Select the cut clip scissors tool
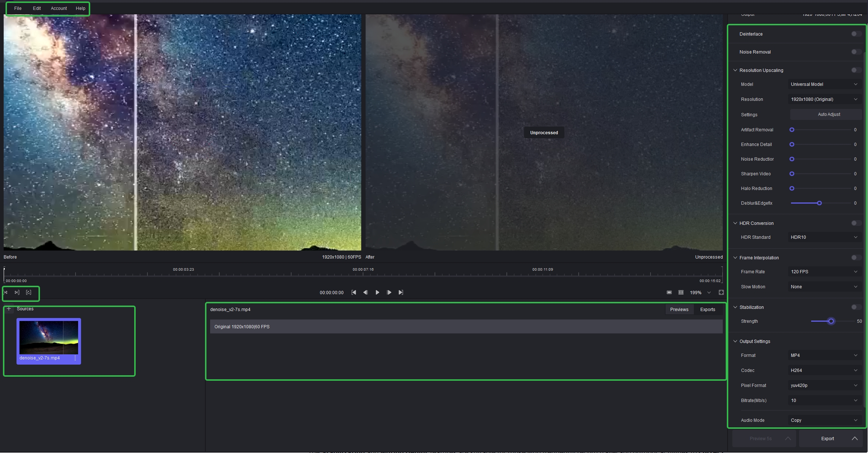The width and height of the screenshot is (868, 453). point(6,292)
